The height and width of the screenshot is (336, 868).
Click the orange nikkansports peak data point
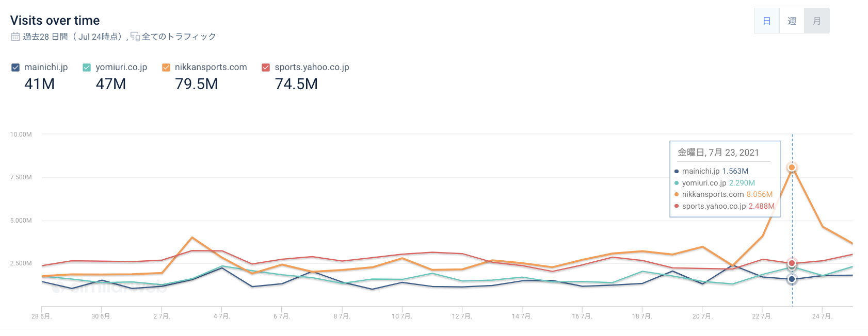[x=792, y=167]
